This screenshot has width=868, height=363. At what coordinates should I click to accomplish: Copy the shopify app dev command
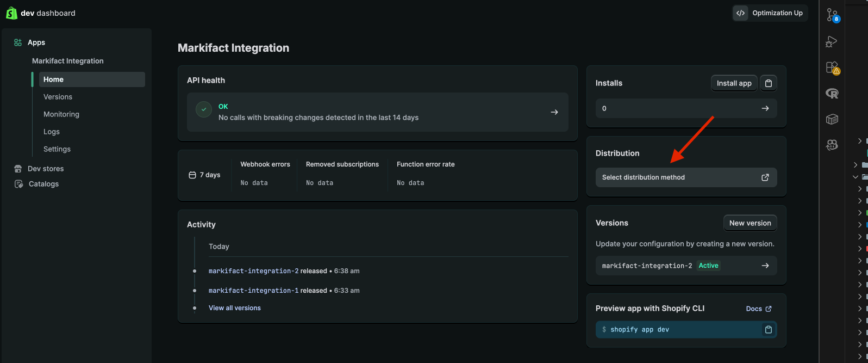pos(768,330)
